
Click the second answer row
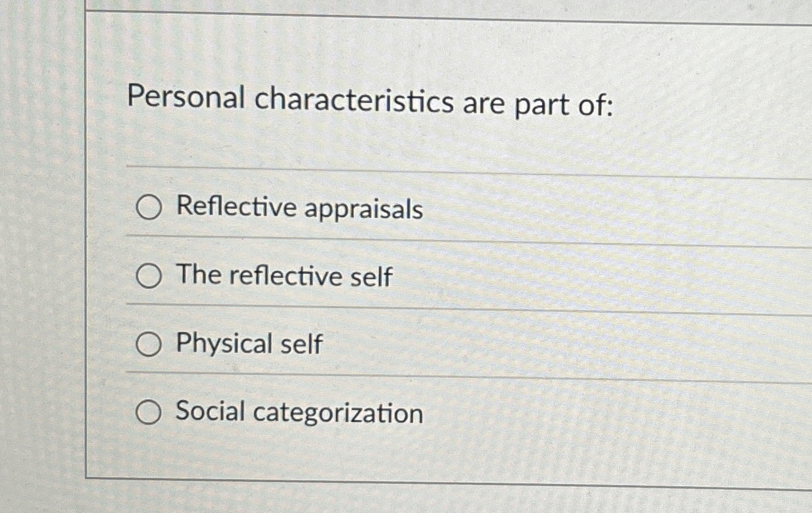pyautogui.click(x=357, y=276)
